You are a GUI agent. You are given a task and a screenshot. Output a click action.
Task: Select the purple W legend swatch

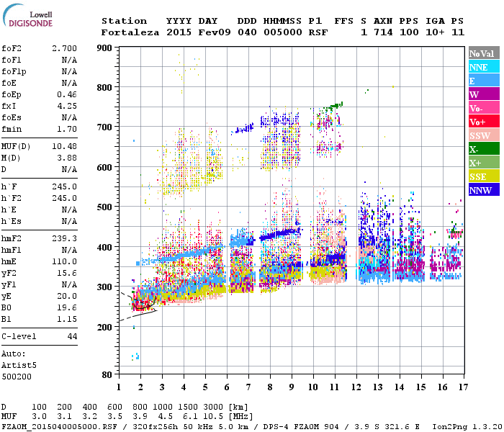[x=484, y=94]
